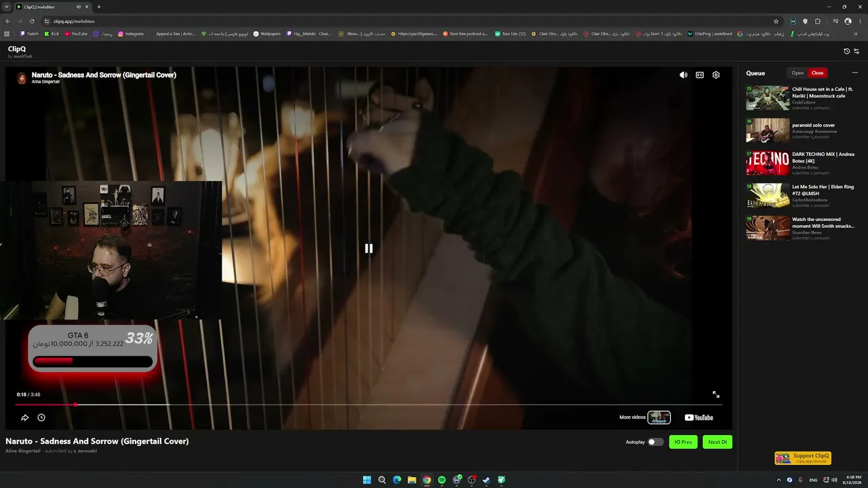
Task: Set the queue to Close
Action: click(817, 73)
